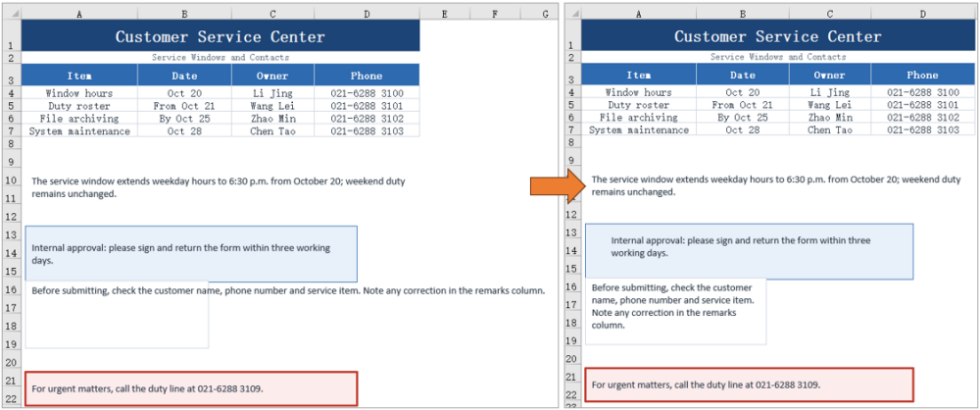Select column D header in left spreadsheet

(x=367, y=14)
